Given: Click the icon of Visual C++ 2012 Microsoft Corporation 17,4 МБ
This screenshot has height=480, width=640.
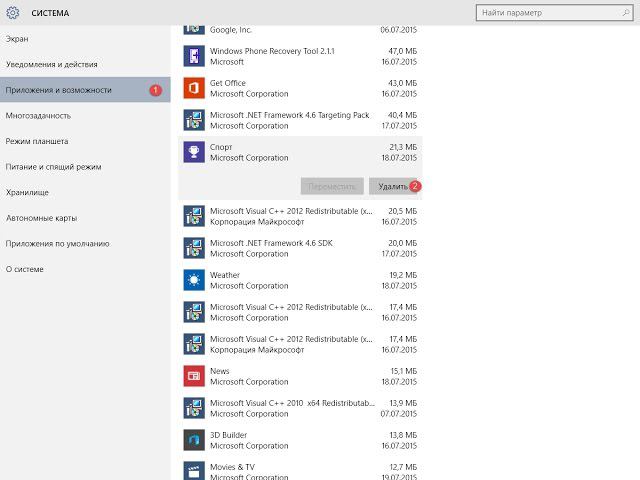Looking at the screenshot, I should pos(194,312).
